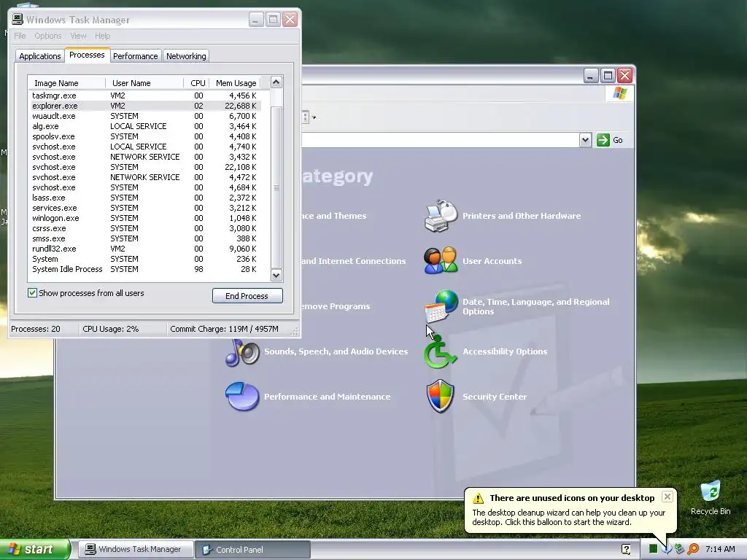The image size is (747, 560).
Task: Open the File menu in Task Manager
Action: [x=20, y=36]
